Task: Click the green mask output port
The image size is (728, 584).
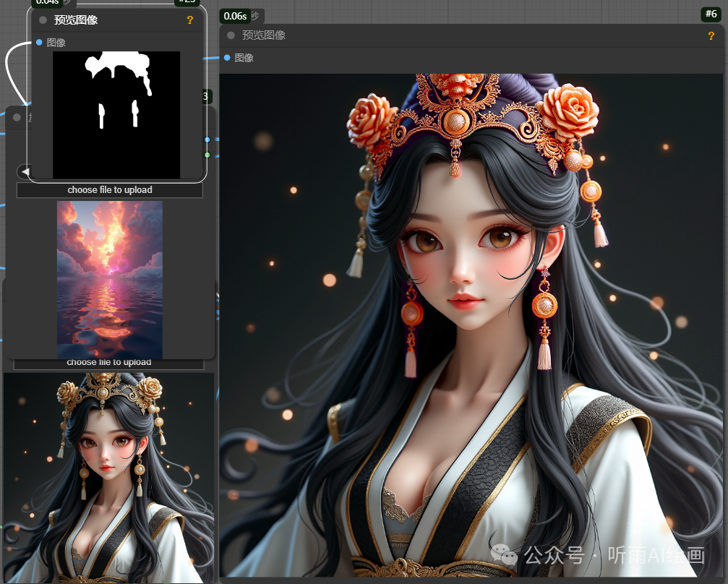Action: click(207, 155)
